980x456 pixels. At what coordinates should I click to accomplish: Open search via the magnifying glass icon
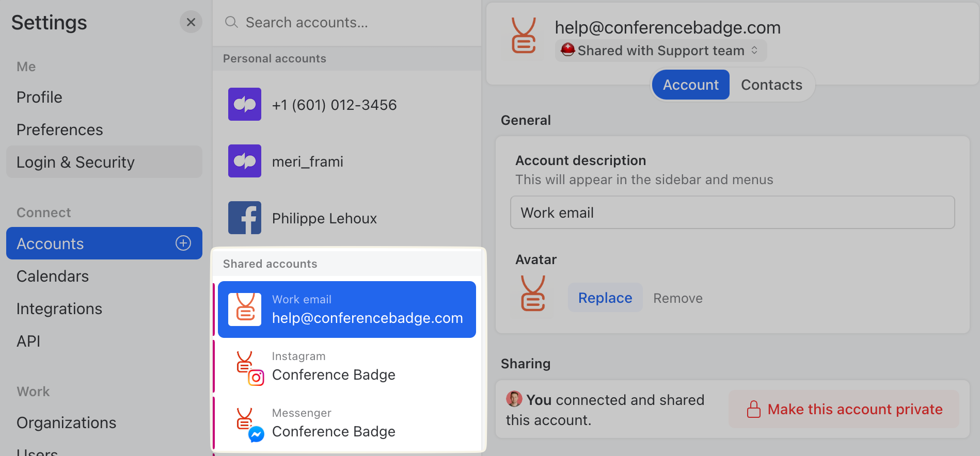pos(231,22)
